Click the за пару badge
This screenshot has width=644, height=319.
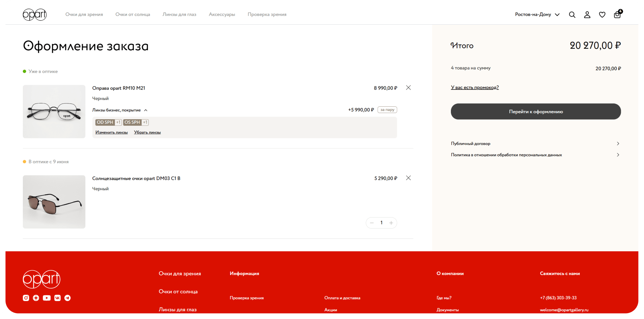point(387,110)
